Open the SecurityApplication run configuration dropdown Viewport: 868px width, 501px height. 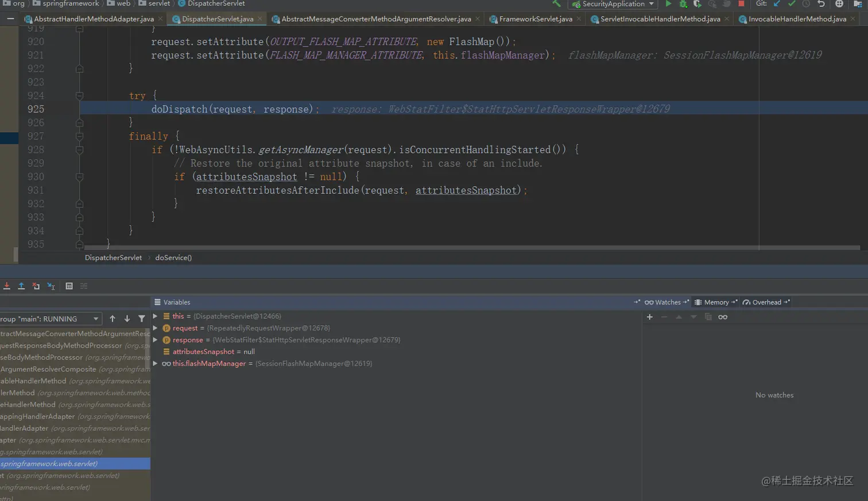[x=613, y=4]
